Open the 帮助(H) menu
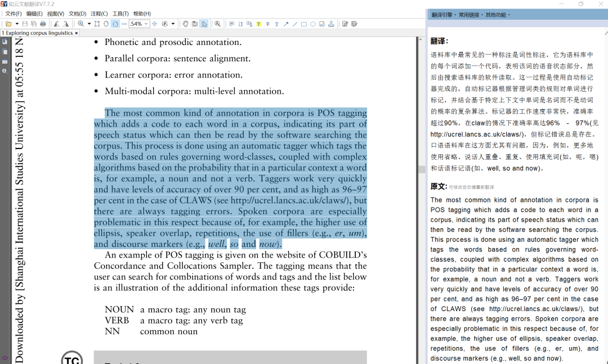 142,14
